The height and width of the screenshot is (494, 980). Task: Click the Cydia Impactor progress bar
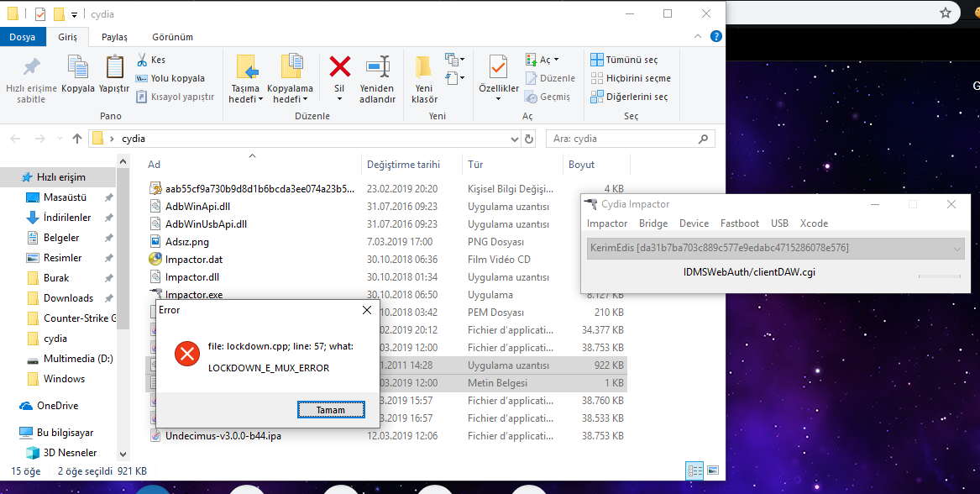[x=940, y=276]
